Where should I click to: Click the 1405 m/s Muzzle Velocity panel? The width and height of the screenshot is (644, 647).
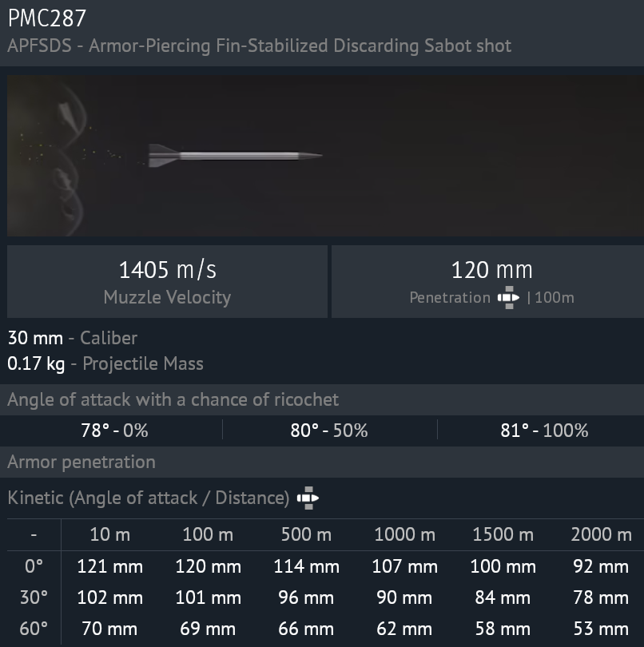click(x=167, y=281)
